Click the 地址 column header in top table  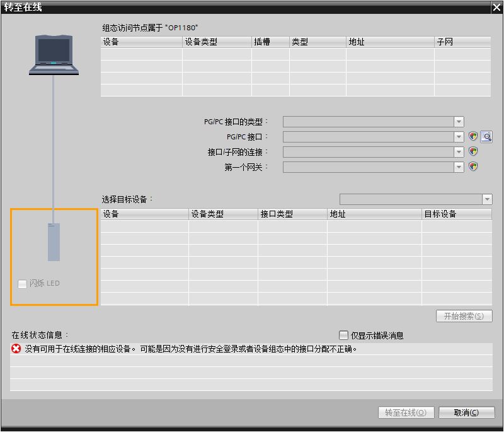point(390,42)
